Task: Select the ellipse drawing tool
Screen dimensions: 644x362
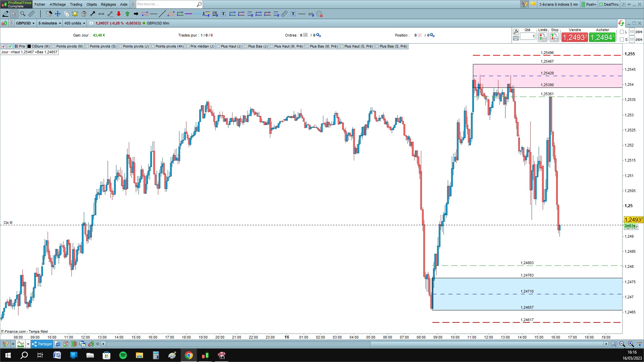Action: (171, 14)
